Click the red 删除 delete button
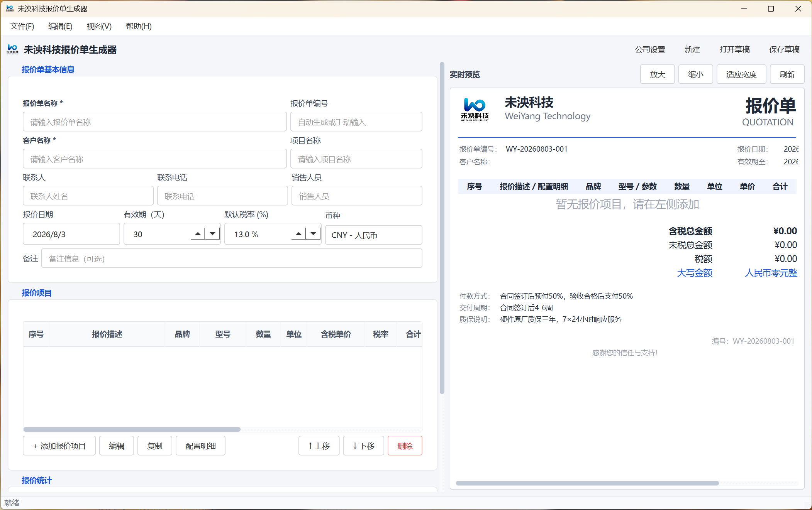The height and width of the screenshot is (510, 812). click(405, 446)
